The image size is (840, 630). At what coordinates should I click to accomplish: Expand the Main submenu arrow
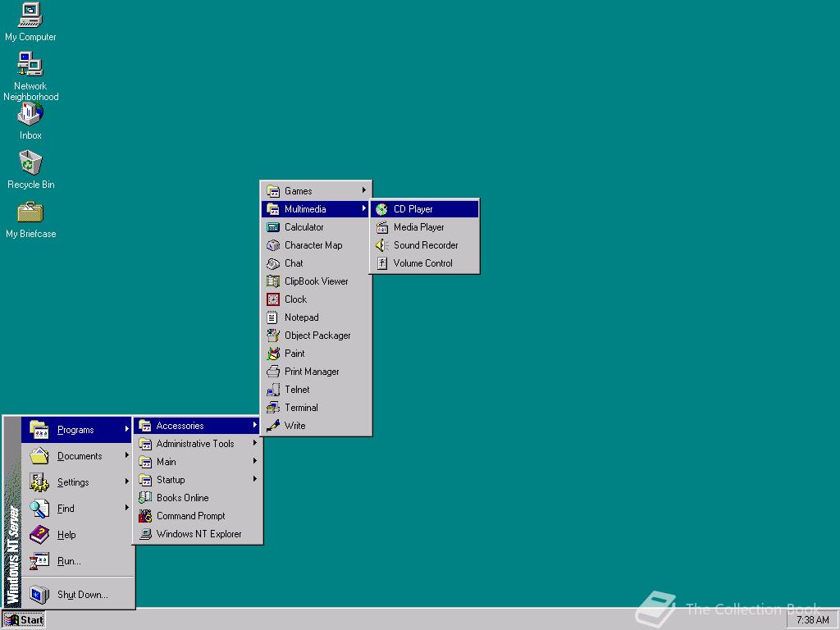pos(255,461)
